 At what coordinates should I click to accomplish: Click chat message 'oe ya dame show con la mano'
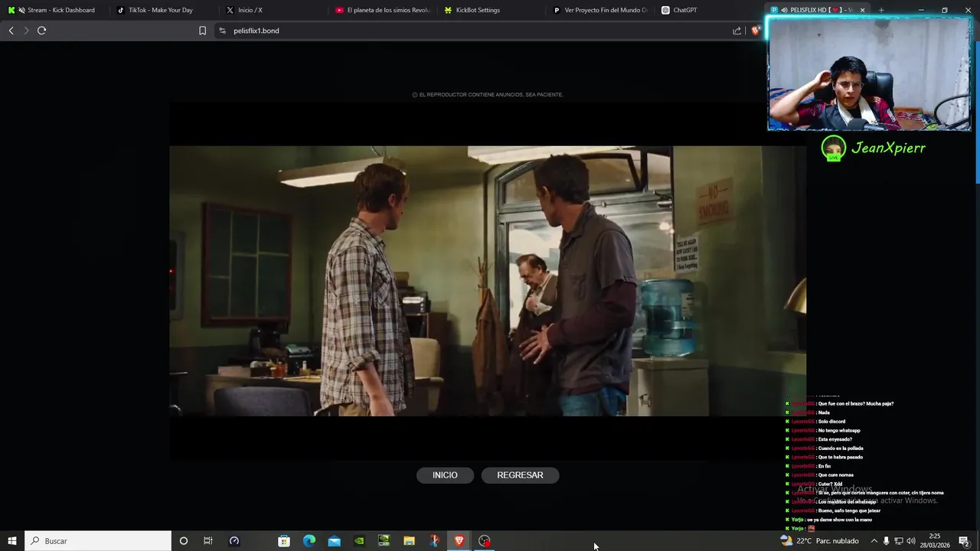click(x=838, y=520)
